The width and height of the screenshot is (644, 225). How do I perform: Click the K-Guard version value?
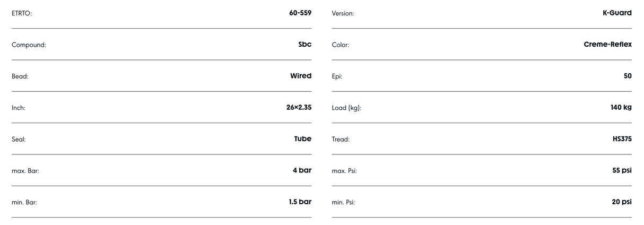tap(617, 13)
